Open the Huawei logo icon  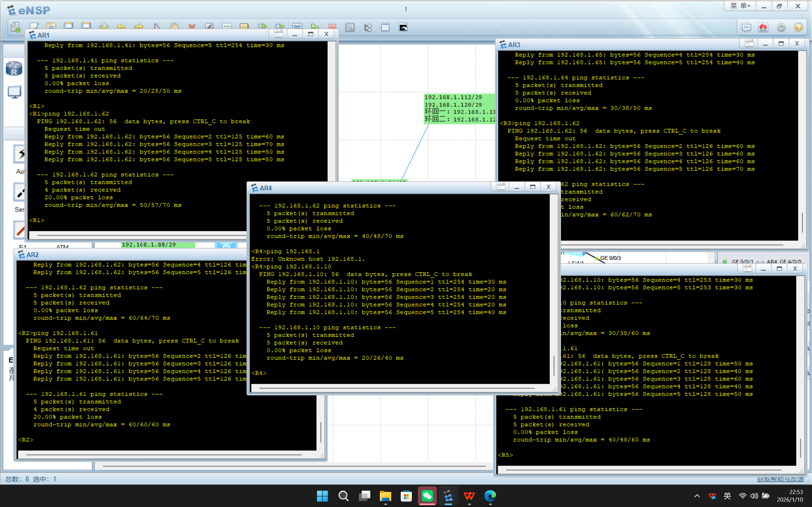tap(763, 27)
